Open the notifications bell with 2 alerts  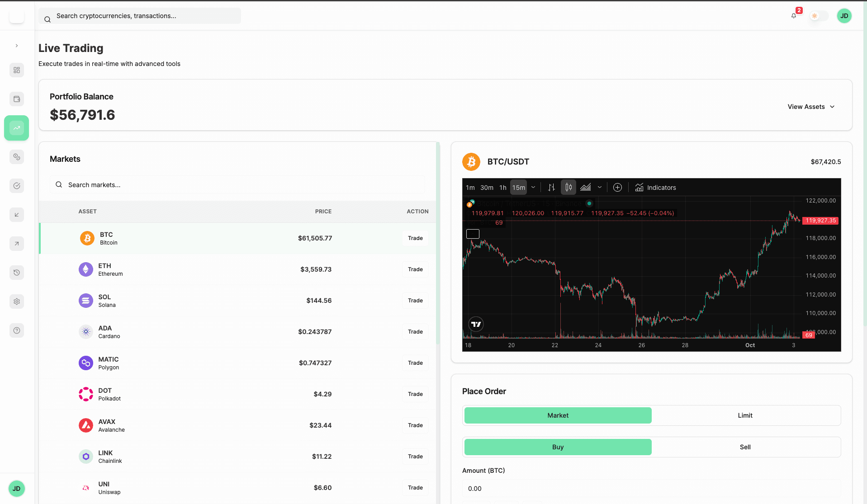[793, 16]
